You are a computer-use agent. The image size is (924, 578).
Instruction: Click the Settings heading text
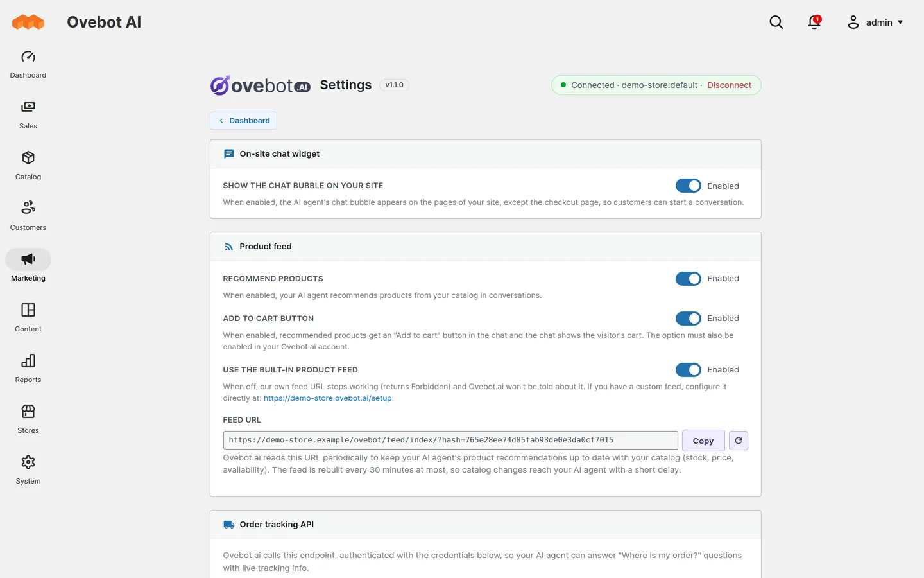pyautogui.click(x=346, y=85)
